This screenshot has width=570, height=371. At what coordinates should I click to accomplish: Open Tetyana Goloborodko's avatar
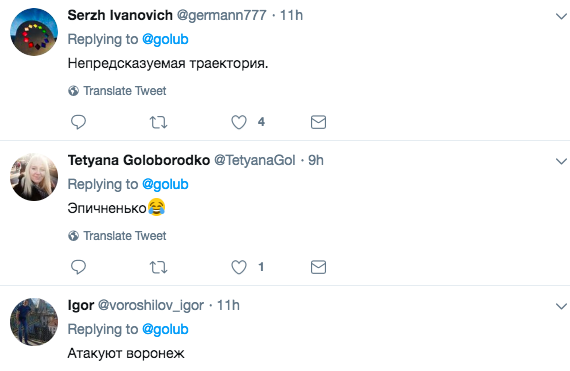pyautogui.click(x=34, y=177)
